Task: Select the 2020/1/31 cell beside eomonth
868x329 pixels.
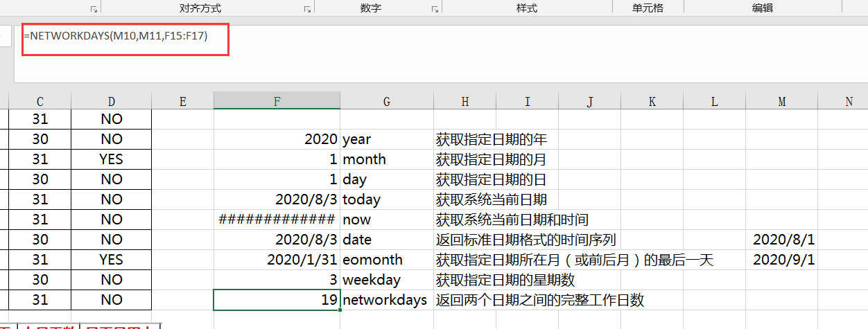Action: (277, 260)
